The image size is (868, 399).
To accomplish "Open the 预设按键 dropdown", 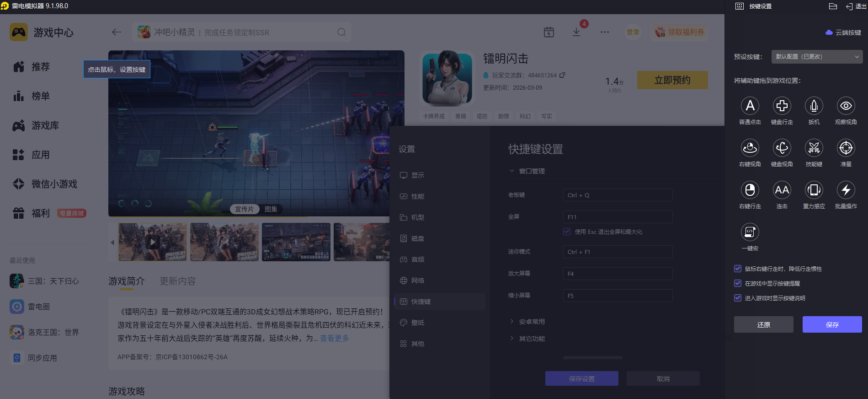I will point(817,57).
